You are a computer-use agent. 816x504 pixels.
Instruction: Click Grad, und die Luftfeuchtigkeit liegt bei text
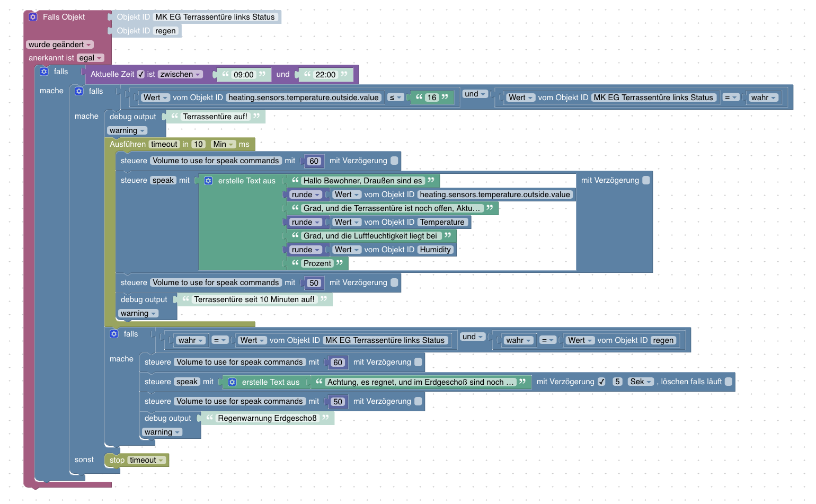(x=370, y=236)
